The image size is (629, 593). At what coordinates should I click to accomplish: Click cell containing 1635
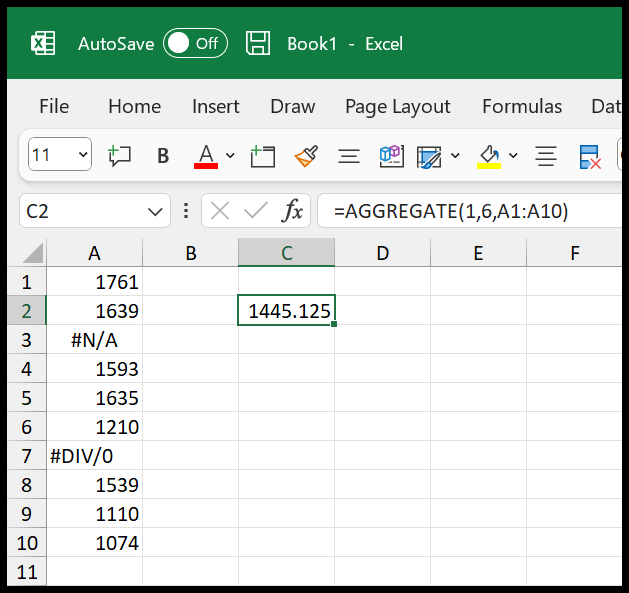94,398
